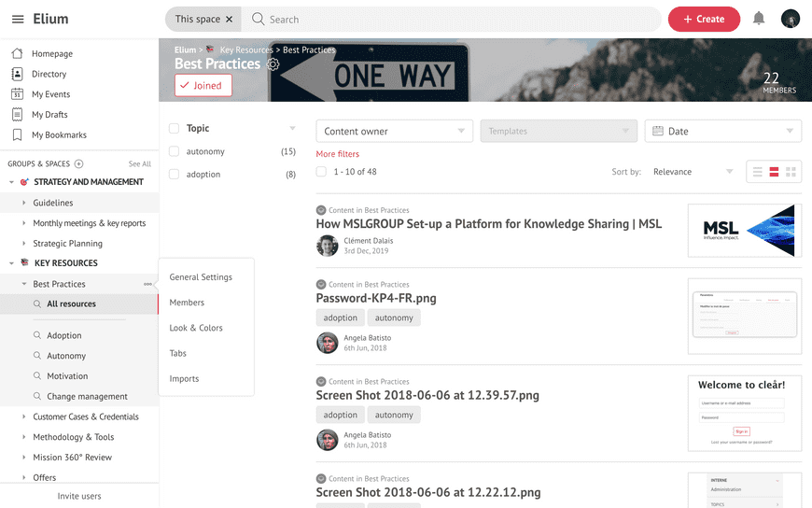The image size is (812, 508).
Task: Click the My Drafts document icon
Action: point(17,114)
